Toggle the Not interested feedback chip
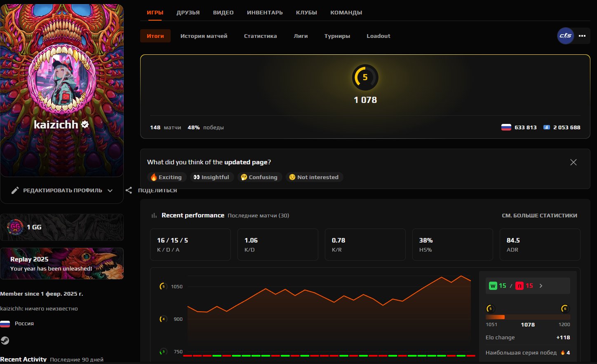Screen dimensions: 597x364 pyautogui.click(x=314, y=177)
